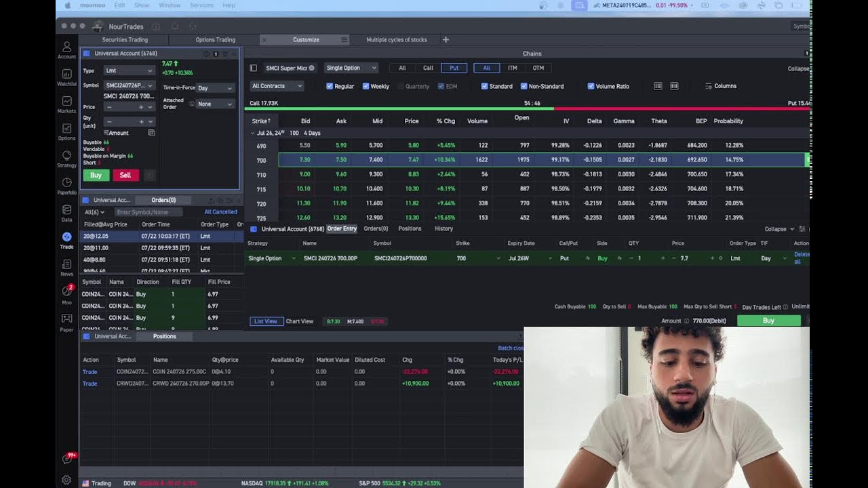Open the Positions tab in order panel
The image size is (868, 488).
click(x=410, y=229)
